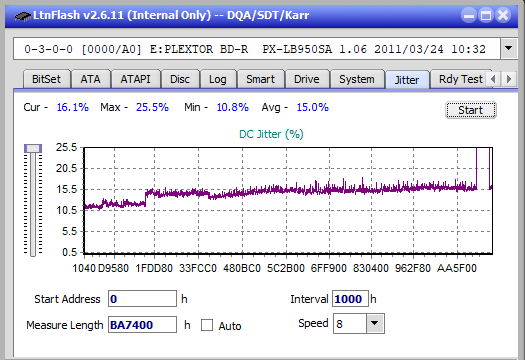Click the 20.5 y-axis label
This screenshot has width=525, height=360.
67,168
